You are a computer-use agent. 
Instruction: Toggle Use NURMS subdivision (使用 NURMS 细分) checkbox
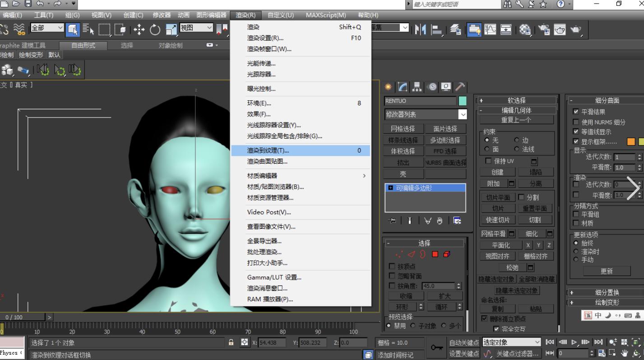(x=575, y=122)
